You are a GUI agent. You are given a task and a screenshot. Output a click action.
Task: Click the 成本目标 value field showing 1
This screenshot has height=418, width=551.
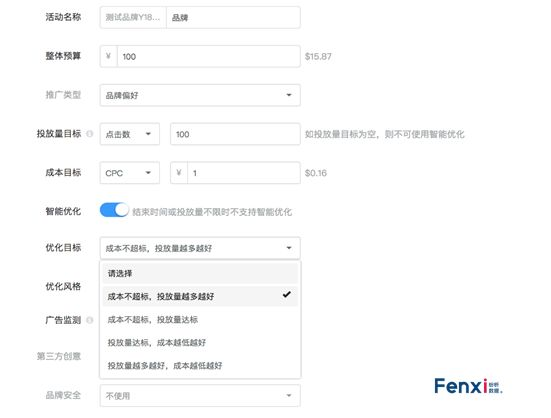click(x=244, y=172)
